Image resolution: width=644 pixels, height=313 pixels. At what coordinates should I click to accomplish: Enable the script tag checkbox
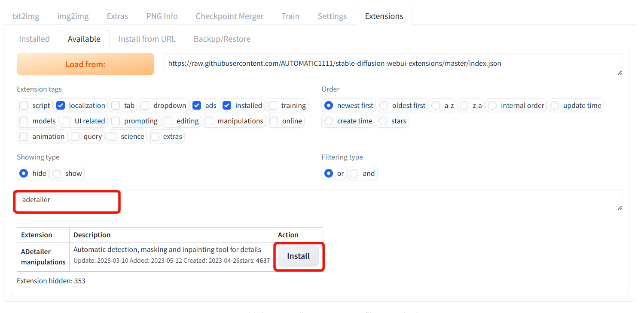coord(24,105)
